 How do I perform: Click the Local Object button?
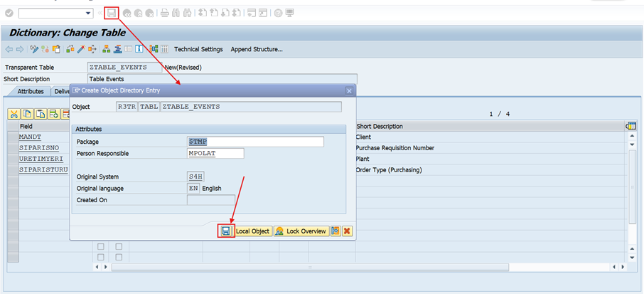(x=253, y=231)
